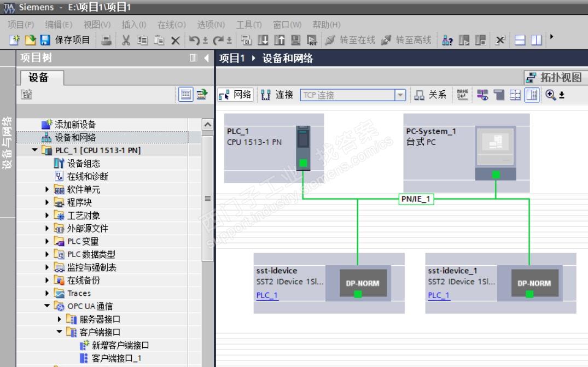
Task: Split editor space vertically icon
Action: tap(537, 40)
